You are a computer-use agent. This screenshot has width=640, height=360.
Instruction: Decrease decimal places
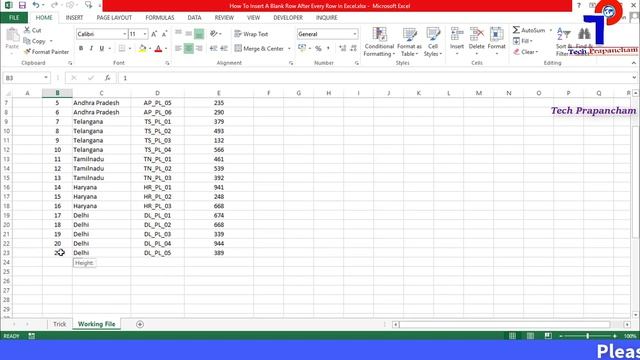(x=353, y=49)
